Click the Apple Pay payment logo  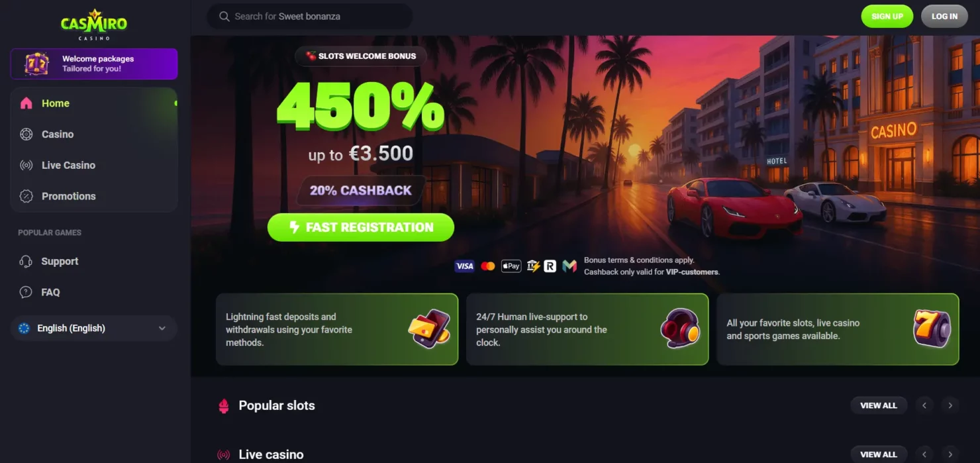[x=511, y=266]
